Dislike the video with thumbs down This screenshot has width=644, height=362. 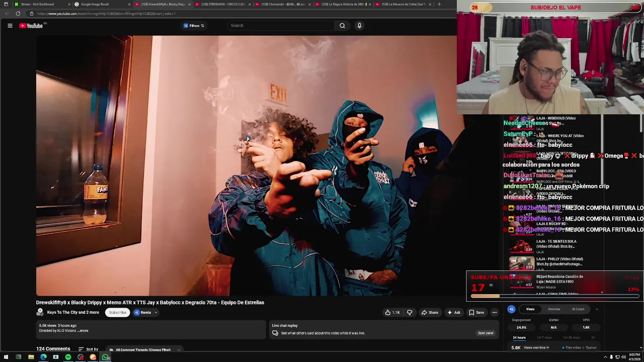point(410,312)
